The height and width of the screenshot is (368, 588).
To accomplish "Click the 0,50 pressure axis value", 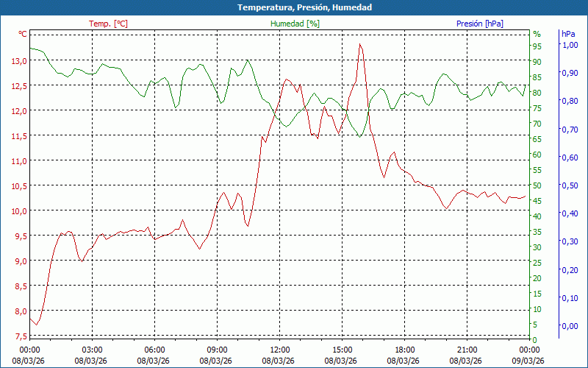I will [570, 185].
